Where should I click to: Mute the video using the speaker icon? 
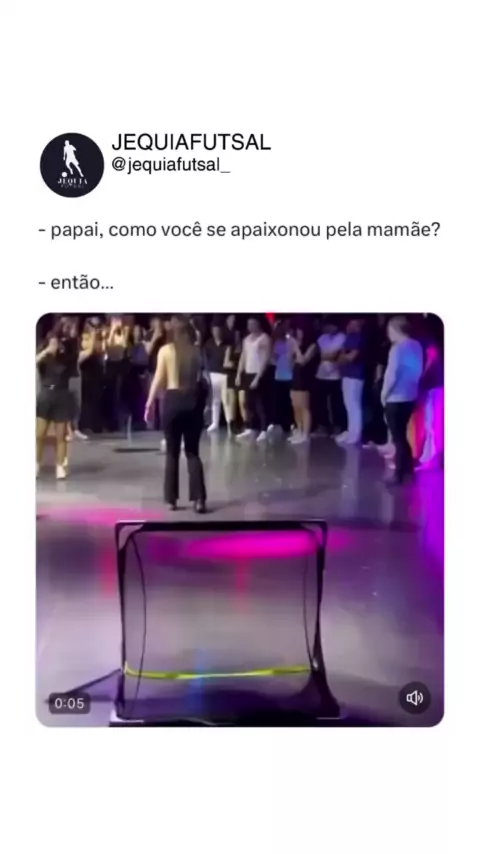415,698
